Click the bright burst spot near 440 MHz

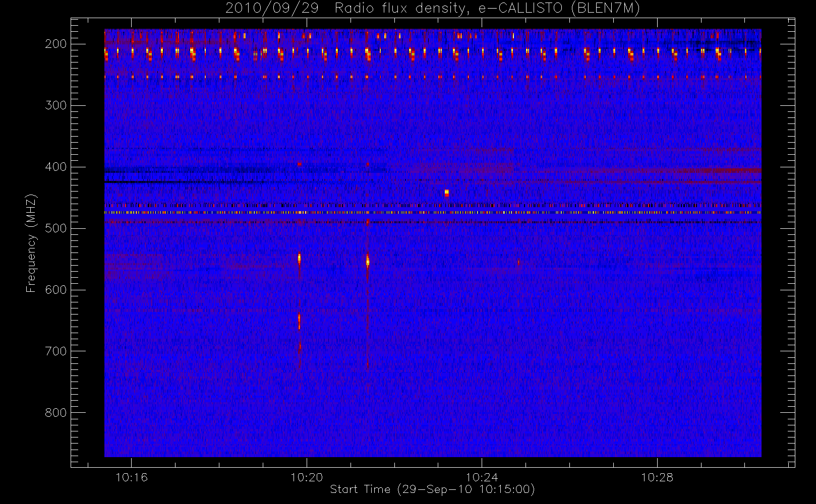(446, 193)
